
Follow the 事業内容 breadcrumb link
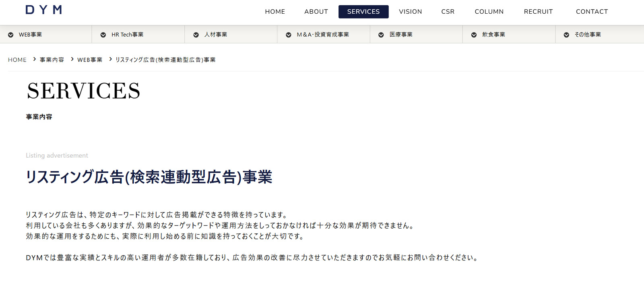(x=52, y=60)
